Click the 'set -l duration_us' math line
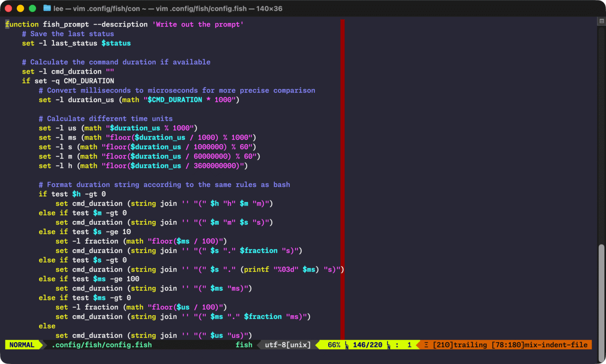The height and width of the screenshot is (364, 606). (x=139, y=100)
